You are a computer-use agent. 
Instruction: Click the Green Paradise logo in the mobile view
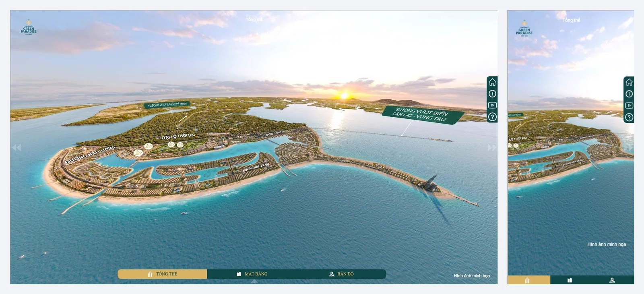(x=524, y=29)
